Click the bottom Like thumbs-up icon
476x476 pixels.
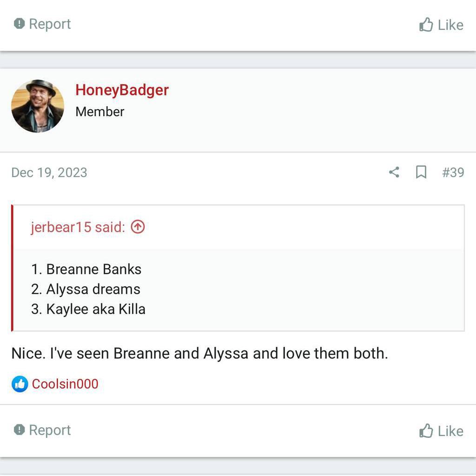coord(426,431)
